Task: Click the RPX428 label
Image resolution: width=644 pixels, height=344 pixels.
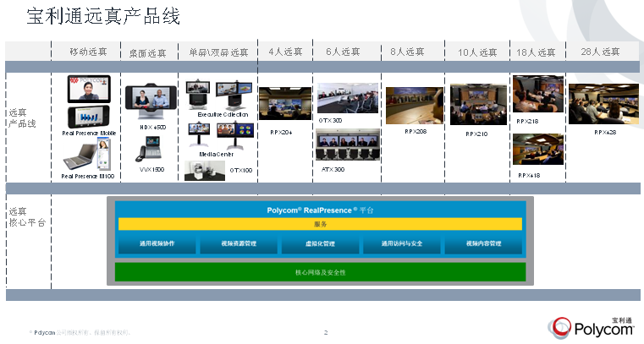Action: click(605, 133)
